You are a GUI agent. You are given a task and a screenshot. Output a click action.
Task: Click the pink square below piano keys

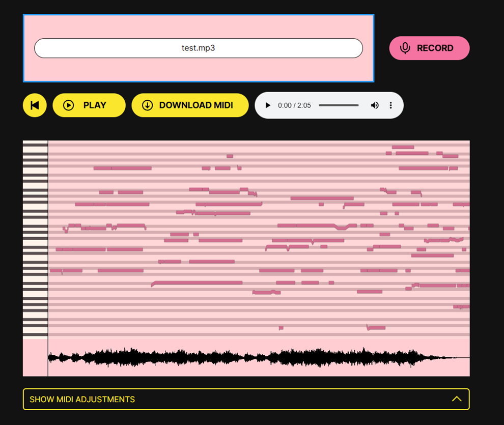coord(35,357)
